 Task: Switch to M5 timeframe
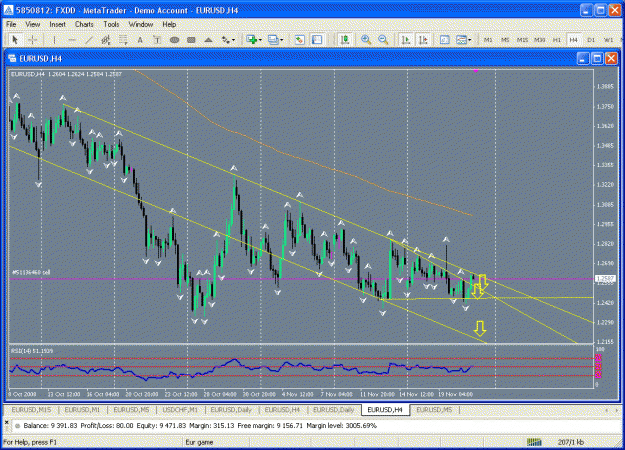505,40
